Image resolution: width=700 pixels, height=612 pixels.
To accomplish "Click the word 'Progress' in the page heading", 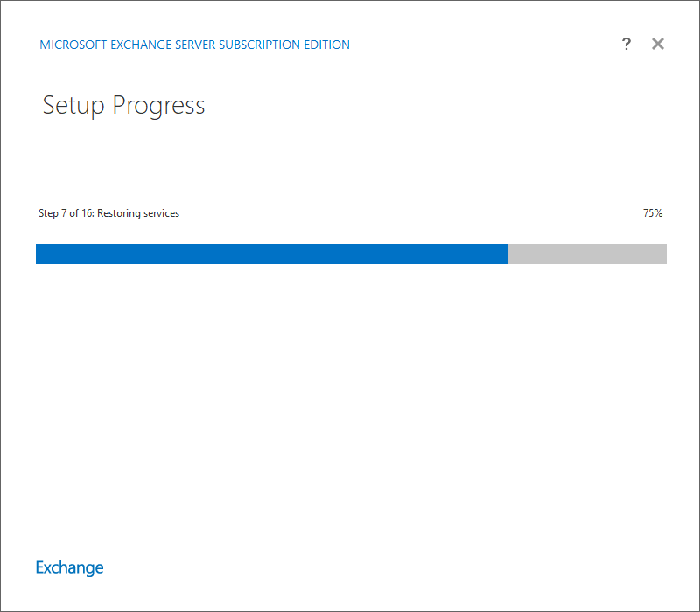I will tap(158, 106).
